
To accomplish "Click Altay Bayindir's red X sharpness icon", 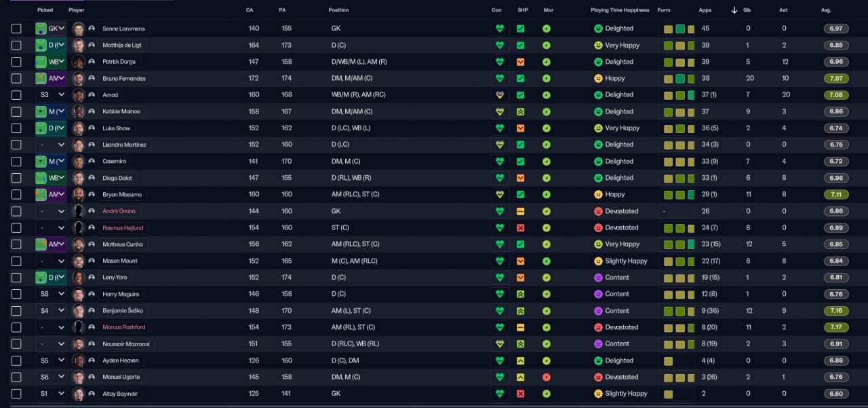I will 520,394.
